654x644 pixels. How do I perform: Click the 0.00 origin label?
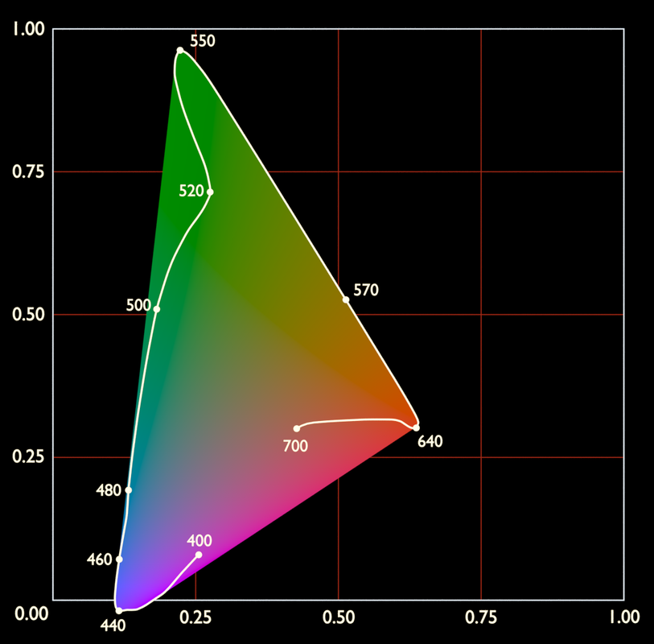[31, 614]
